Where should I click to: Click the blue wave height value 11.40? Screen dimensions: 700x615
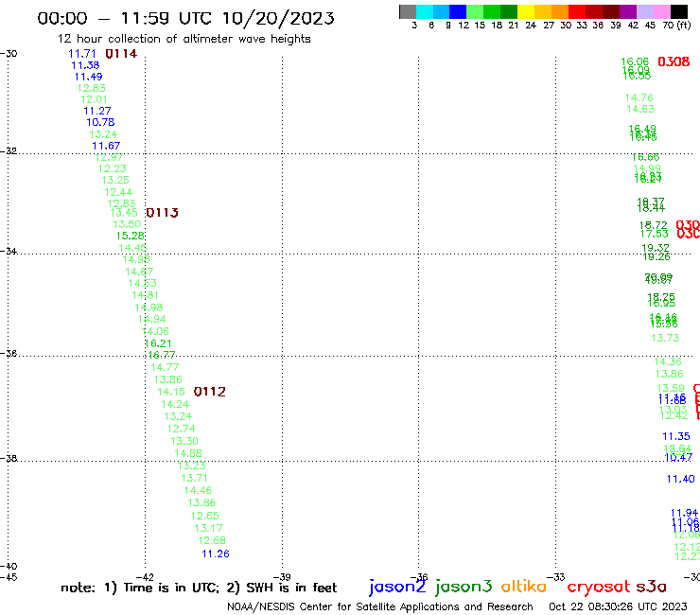(681, 479)
